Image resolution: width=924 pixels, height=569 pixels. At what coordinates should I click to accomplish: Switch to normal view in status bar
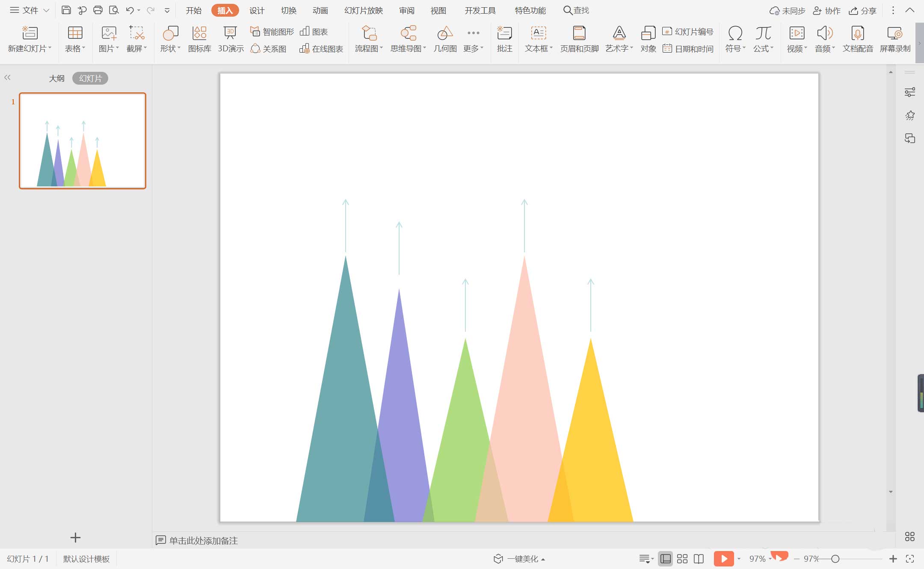[x=665, y=559]
